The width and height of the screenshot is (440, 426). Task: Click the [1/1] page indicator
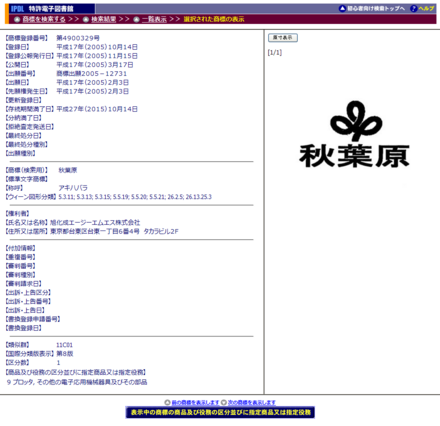pos(275,53)
